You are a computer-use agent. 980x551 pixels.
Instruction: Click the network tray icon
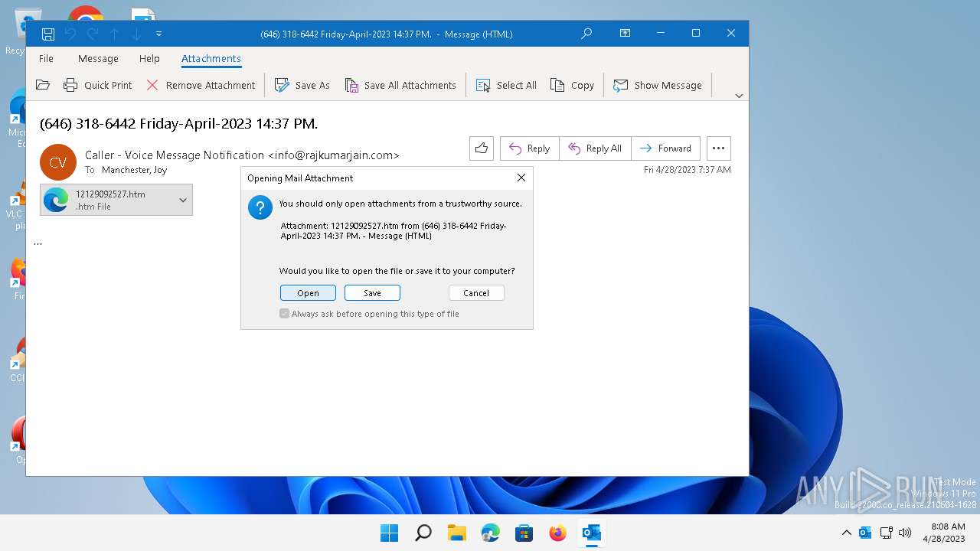[886, 533]
